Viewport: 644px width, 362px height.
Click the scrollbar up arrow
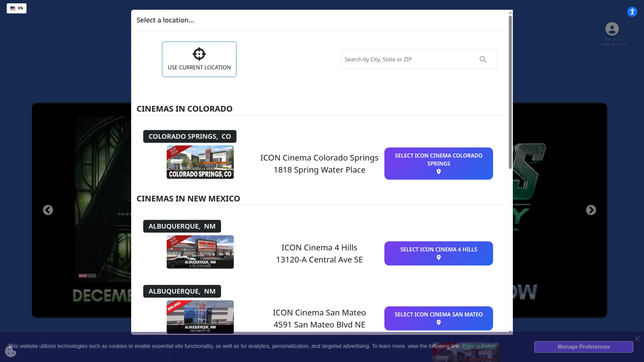pos(510,12)
